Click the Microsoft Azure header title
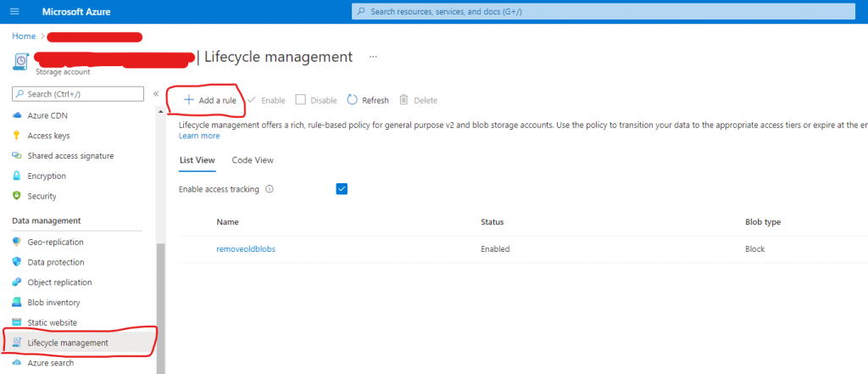868x374 pixels. [76, 12]
